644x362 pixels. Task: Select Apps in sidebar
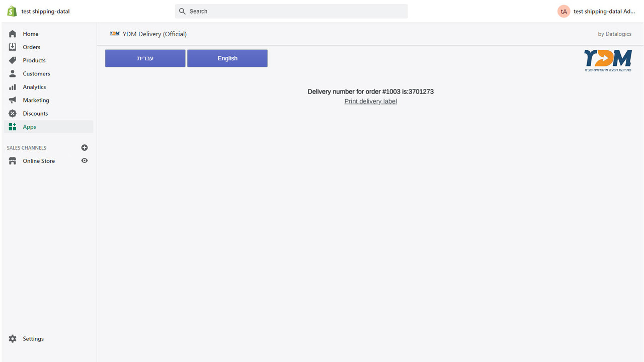tap(48, 127)
